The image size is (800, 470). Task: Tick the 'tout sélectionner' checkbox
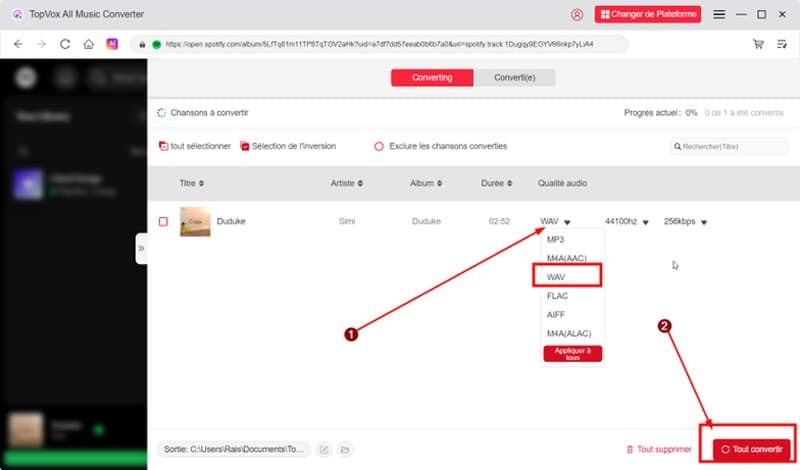pyautogui.click(x=164, y=146)
